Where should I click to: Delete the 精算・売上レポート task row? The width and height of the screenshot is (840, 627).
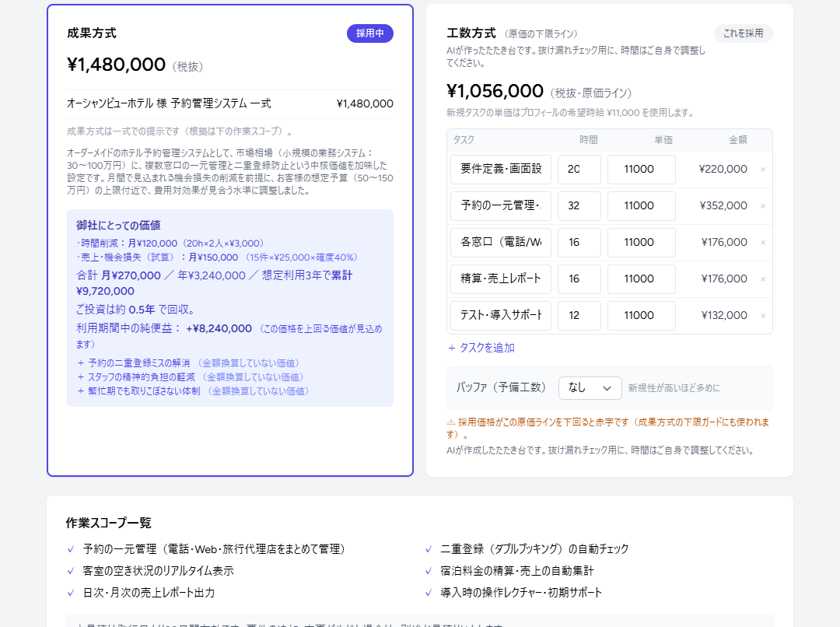763,278
